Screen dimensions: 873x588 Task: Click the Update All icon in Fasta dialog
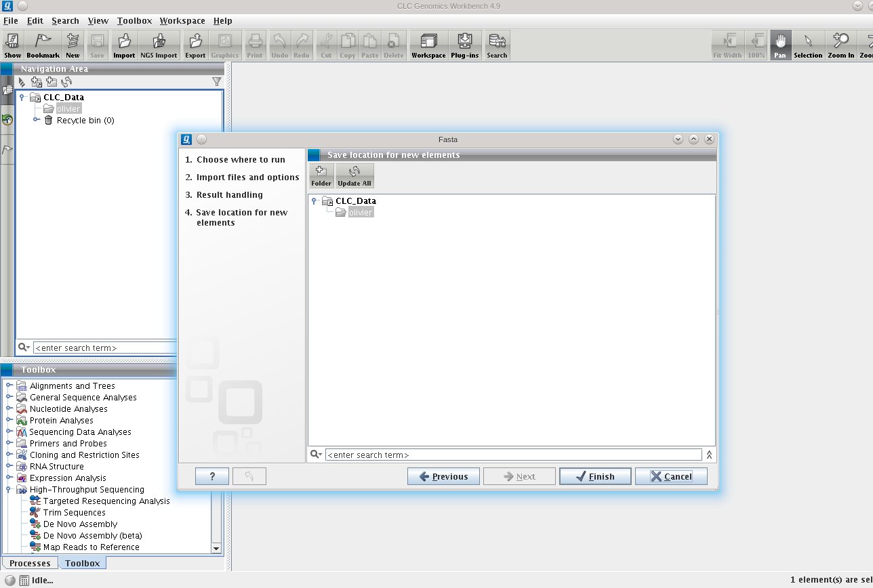pyautogui.click(x=354, y=176)
